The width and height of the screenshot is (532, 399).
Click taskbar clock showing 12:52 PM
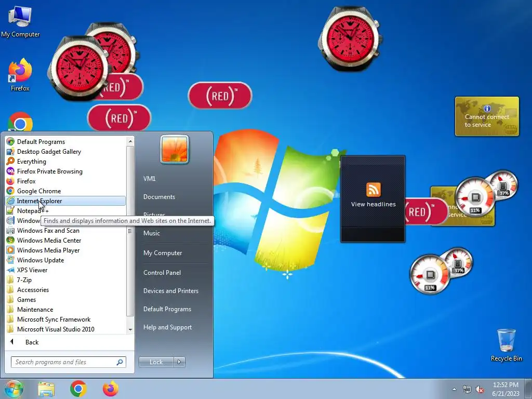point(506,389)
